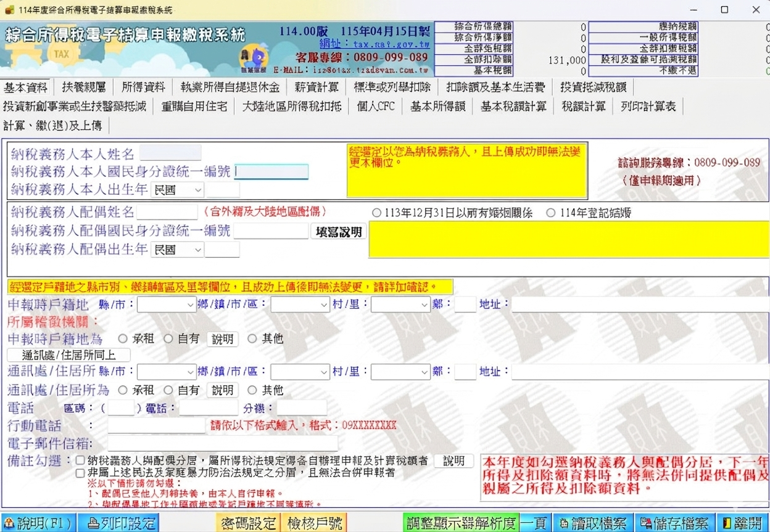Click the app icon in the title bar

coord(9,10)
